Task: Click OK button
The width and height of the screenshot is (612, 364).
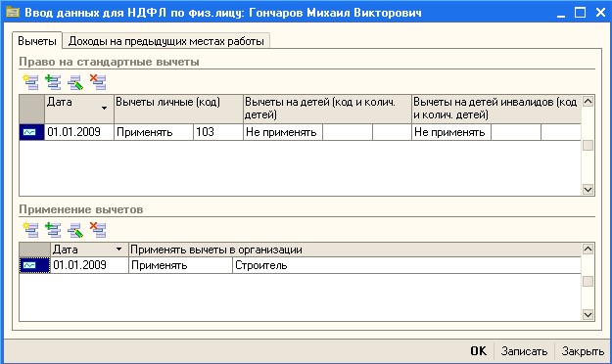Action: [x=478, y=351]
